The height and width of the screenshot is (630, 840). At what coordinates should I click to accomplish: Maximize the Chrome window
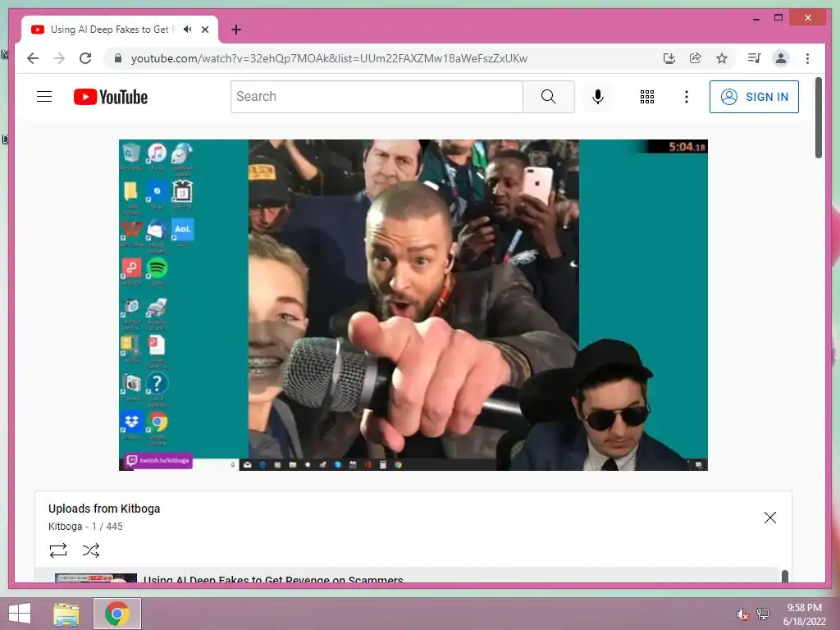pyautogui.click(x=778, y=18)
